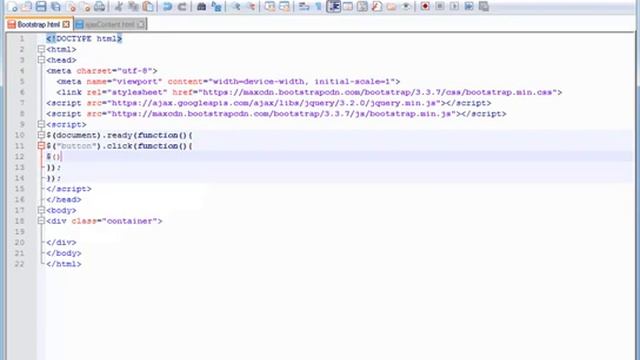Screen dimensions: 640x360
Task: Toggle file monitoring eye icon
Action: click(406, 6)
